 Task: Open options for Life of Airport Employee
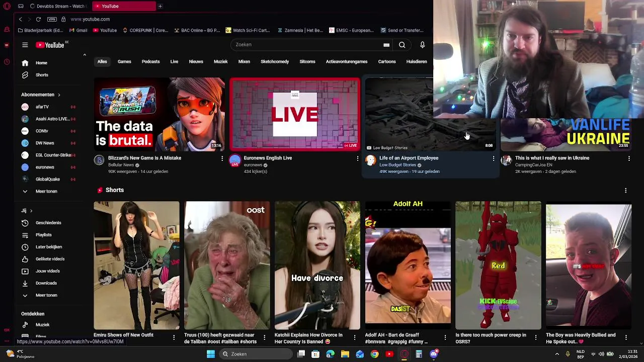coord(493,158)
